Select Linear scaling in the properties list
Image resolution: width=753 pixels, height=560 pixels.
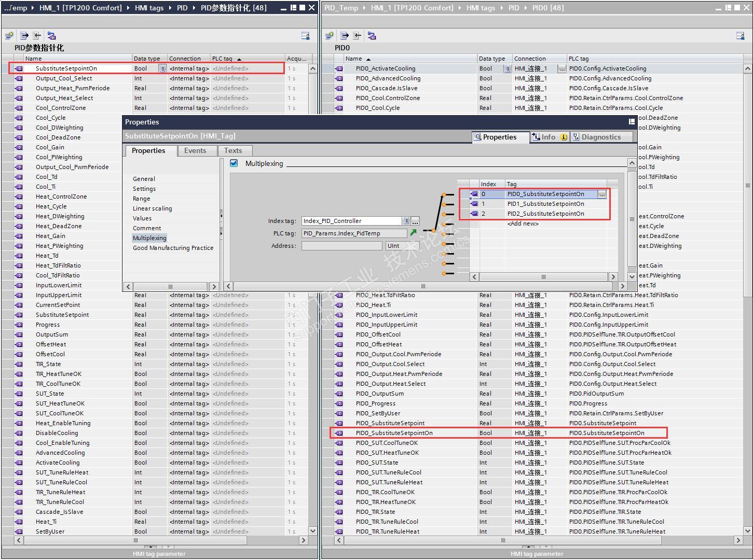point(152,208)
